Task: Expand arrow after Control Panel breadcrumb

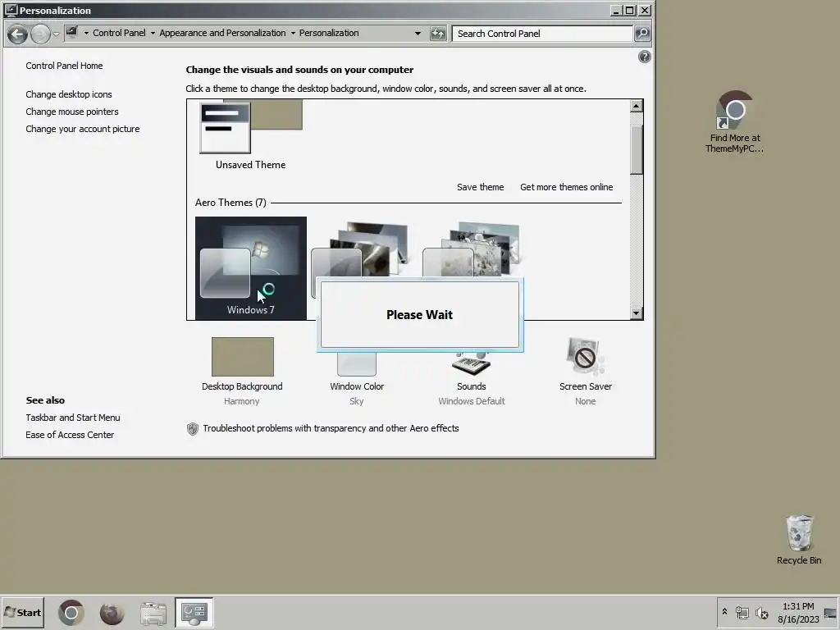Action: [x=153, y=33]
